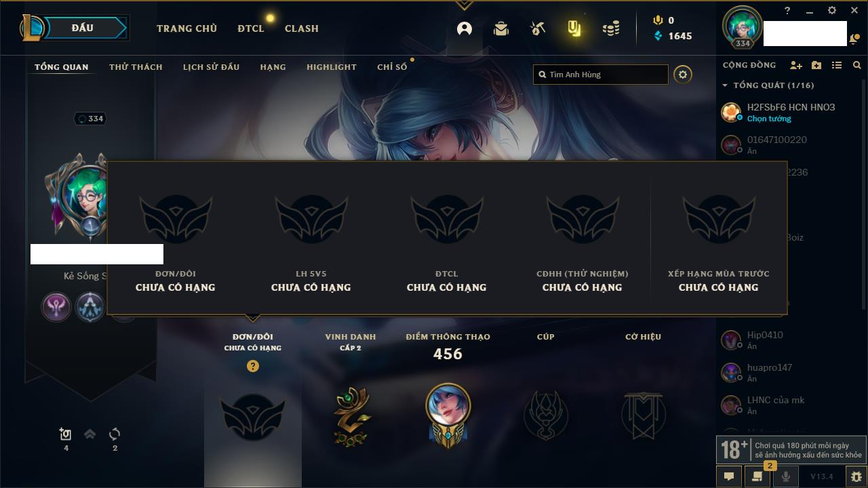The image size is (868, 488).
Task: Click the ĐIỂM THÔNG THẠO champion emblem
Action: [448, 414]
